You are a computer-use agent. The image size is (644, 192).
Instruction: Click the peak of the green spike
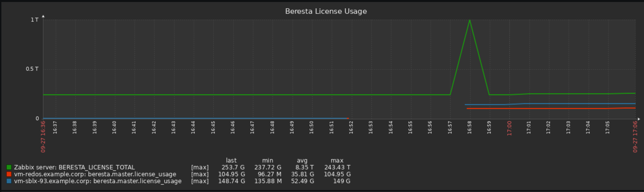(x=470, y=20)
